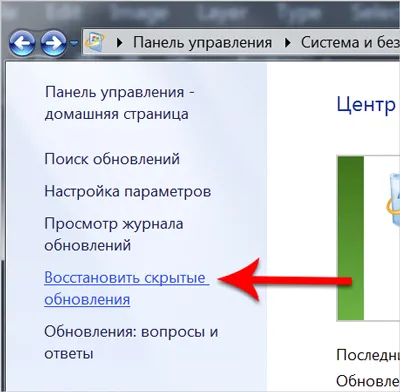Click the Windows Update shield icon in panel
This screenshot has height=392, width=400.
pyautogui.click(x=393, y=200)
